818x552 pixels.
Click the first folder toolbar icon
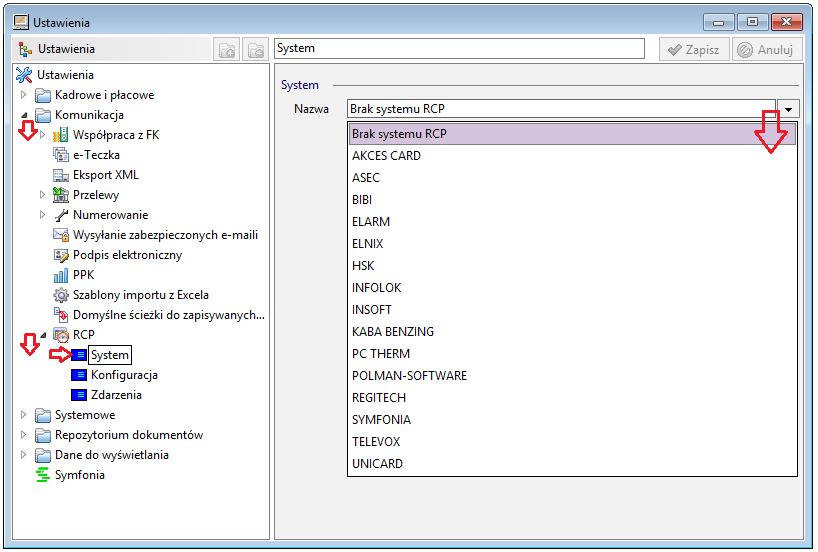pos(226,50)
